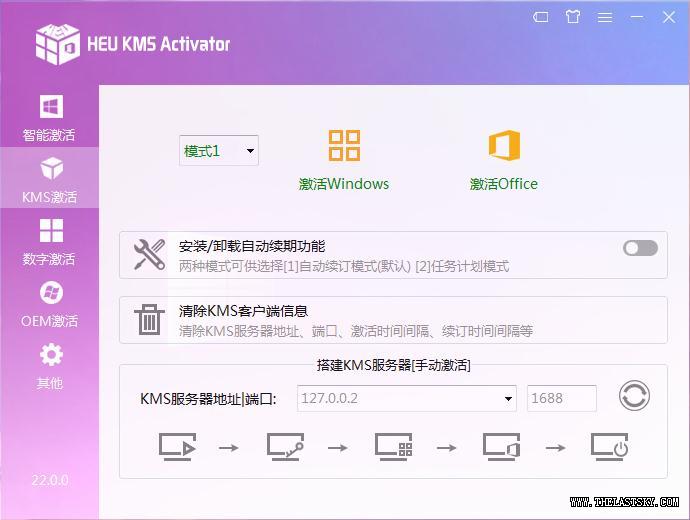Open the hamburger menu icon
The height and width of the screenshot is (520, 690).
click(x=605, y=17)
